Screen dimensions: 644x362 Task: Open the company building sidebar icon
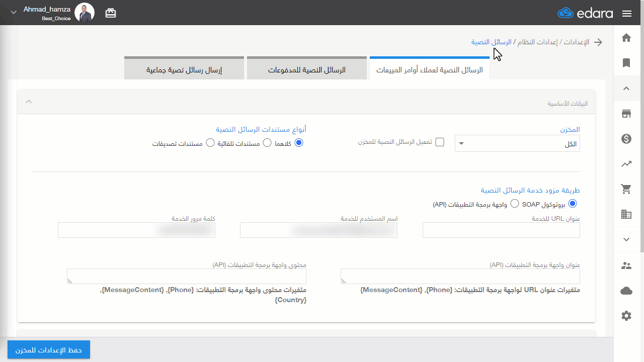[626, 214]
